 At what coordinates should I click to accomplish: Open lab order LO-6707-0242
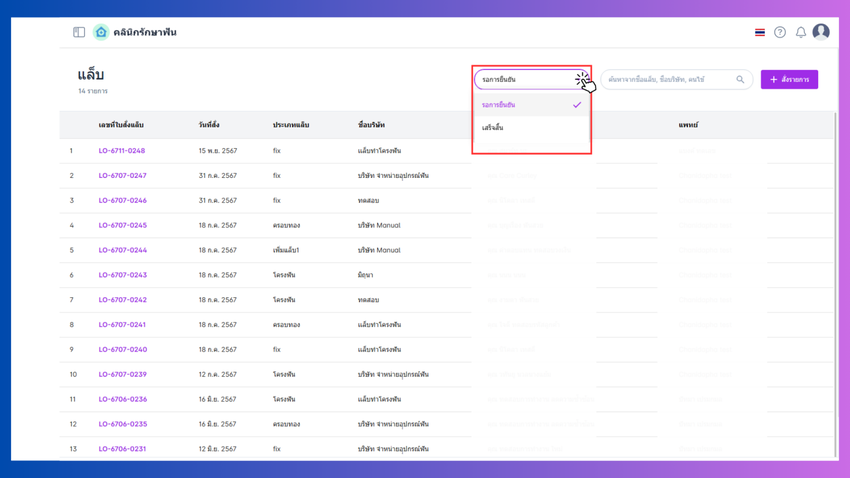123,300
